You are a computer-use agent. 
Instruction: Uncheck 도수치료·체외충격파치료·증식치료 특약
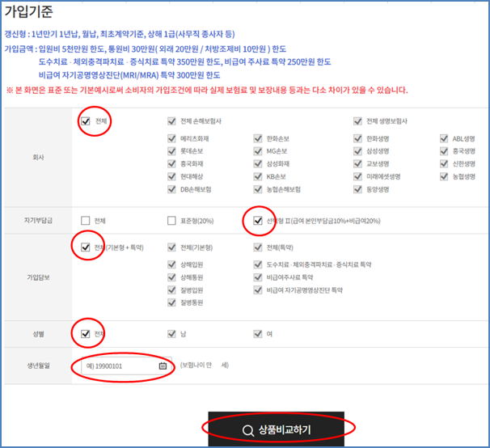pyautogui.click(x=258, y=264)
